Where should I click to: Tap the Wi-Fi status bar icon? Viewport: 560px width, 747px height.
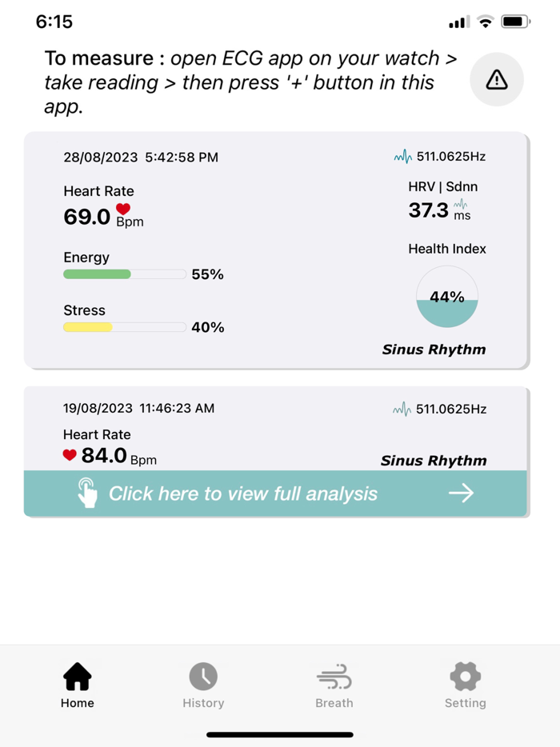coord(485,22)
